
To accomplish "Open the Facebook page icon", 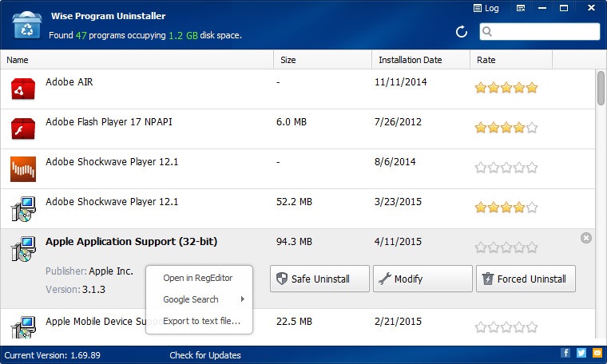I will [565, 353].
